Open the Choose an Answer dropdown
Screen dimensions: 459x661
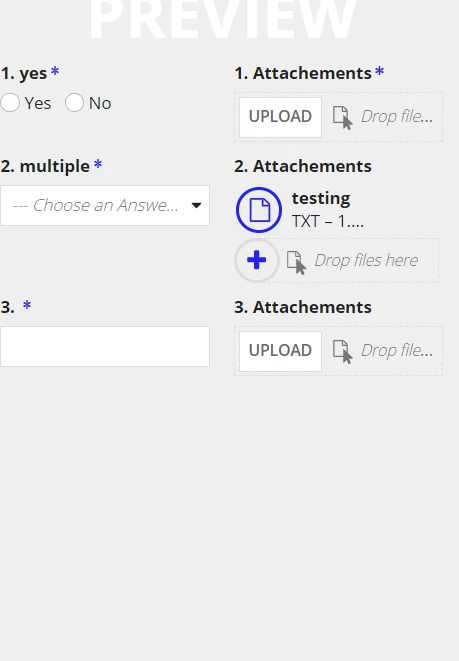pyautogui.click(x=105, y=205)
